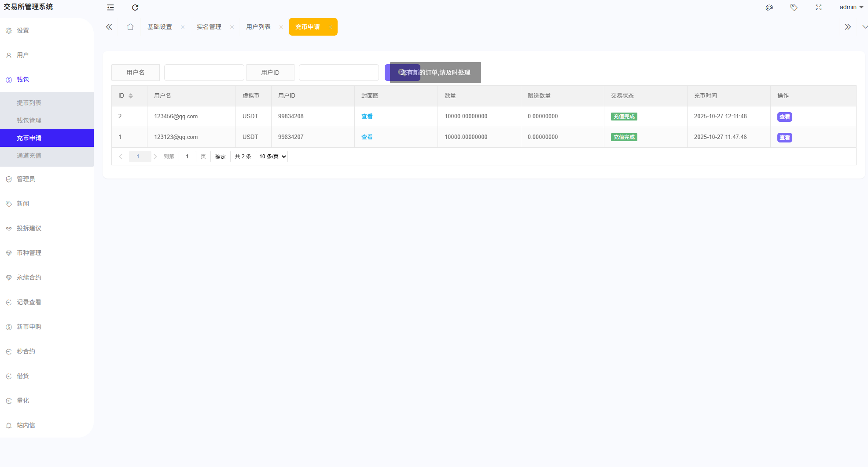The height and width of the screenshot is (467, 868).
Task: Go to home tab icon
Action: pyautogui.click(x=130, y=27)
